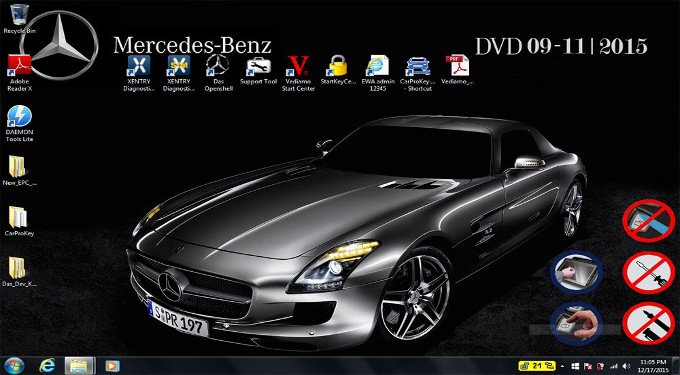Open the Vediamo PDF document

(x=457, y=70)
